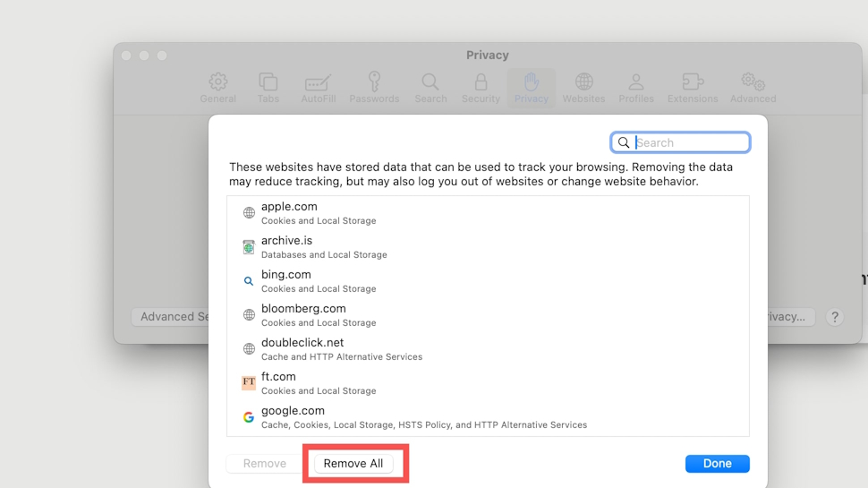
Task: Click the greyed Remove button
Action: point(265,463)
